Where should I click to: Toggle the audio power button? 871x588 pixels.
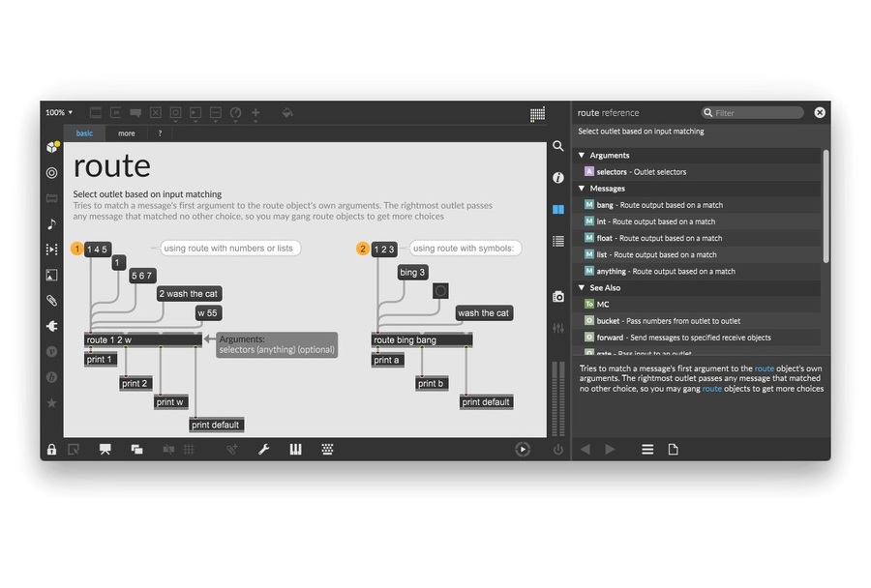coord(558,449)
